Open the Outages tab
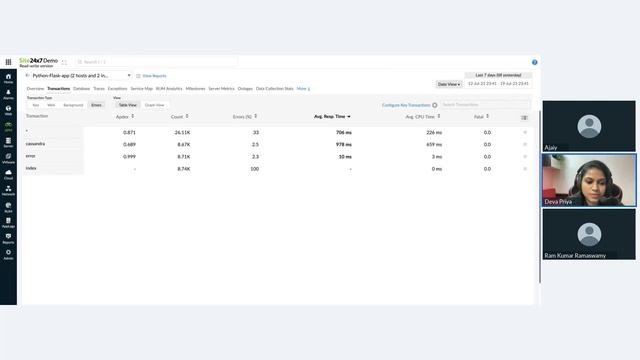 (x=245, y=89)
